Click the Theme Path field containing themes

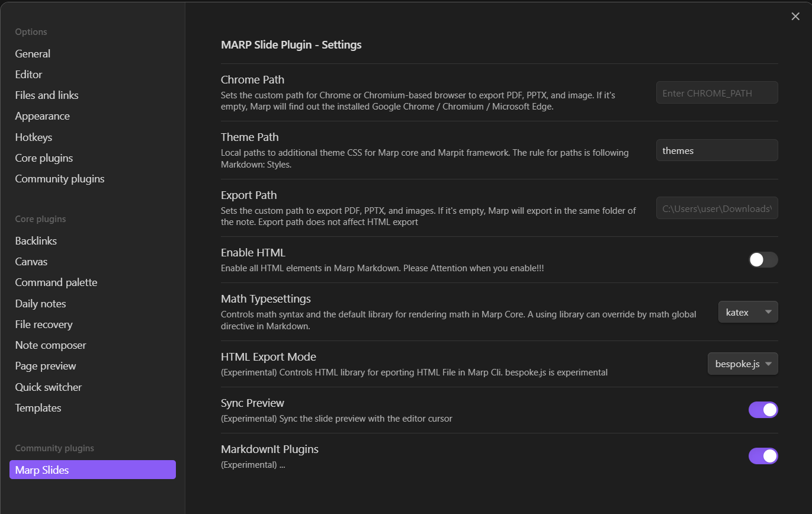point(717,150)
